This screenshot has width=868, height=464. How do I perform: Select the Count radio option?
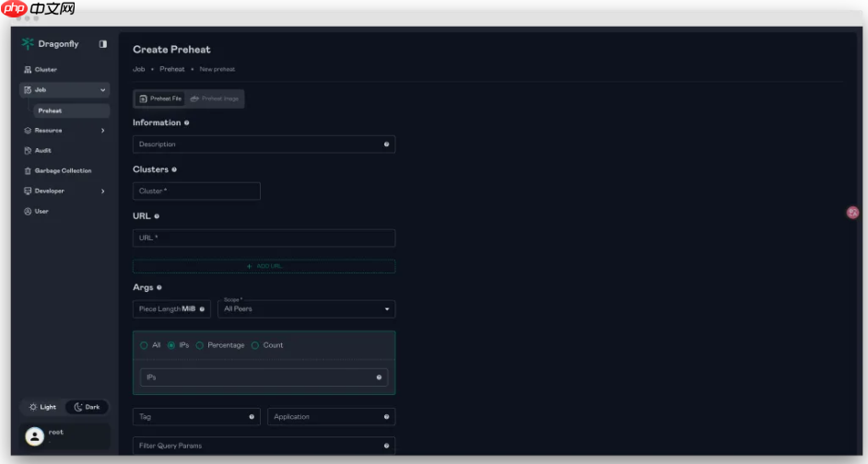point(255,345)
